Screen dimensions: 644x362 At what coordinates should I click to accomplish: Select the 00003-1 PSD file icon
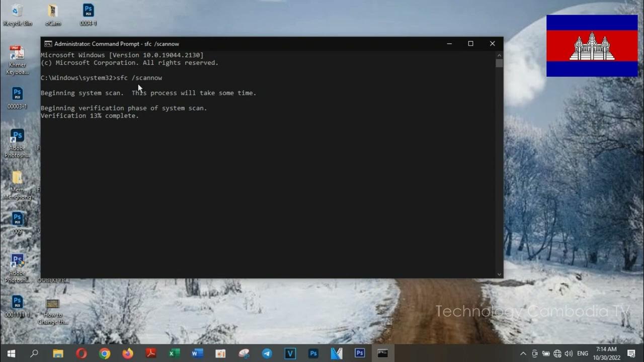tap(17, 98)
